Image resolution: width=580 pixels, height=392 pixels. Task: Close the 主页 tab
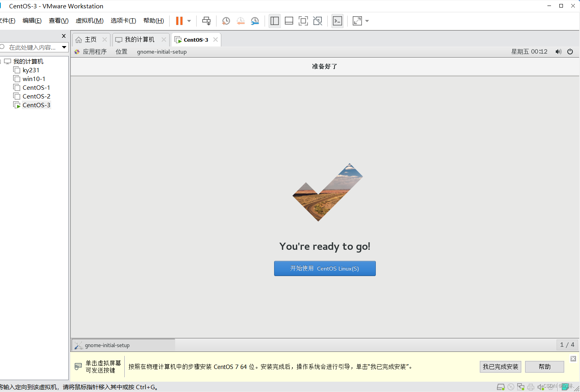104,39
